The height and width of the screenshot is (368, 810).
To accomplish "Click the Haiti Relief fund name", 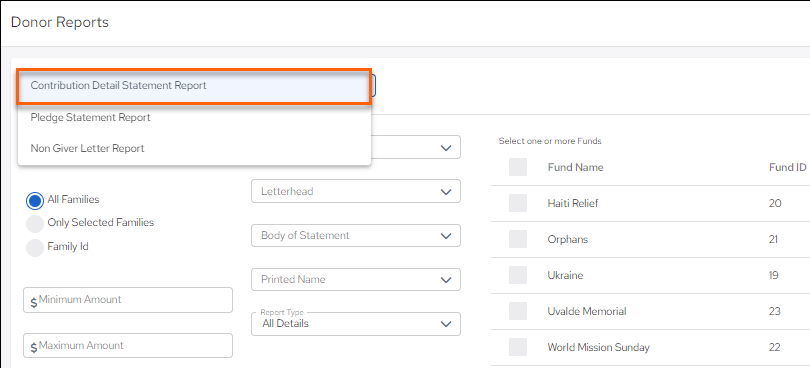I will pos(573,203).
